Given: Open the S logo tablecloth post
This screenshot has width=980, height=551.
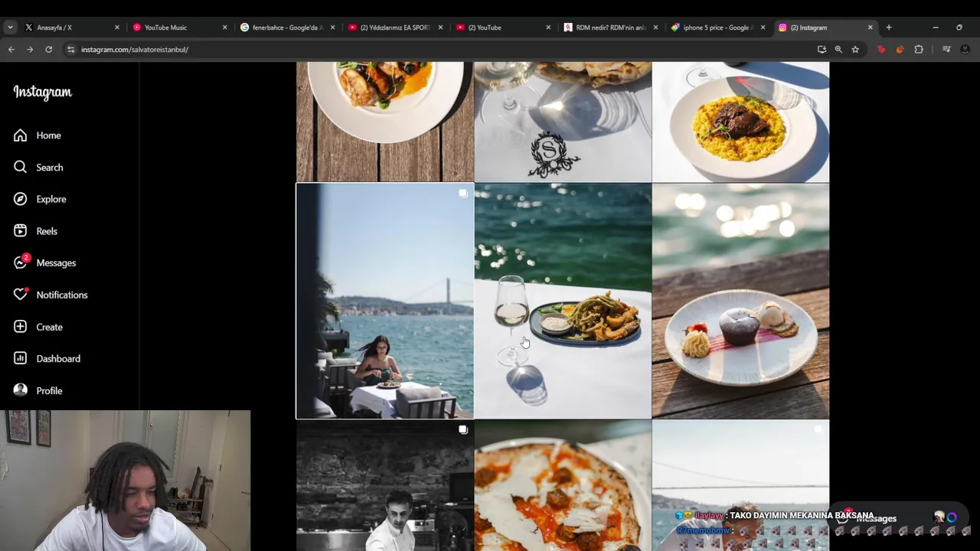Looking at the screenshot, I should (x=563, y=122).
